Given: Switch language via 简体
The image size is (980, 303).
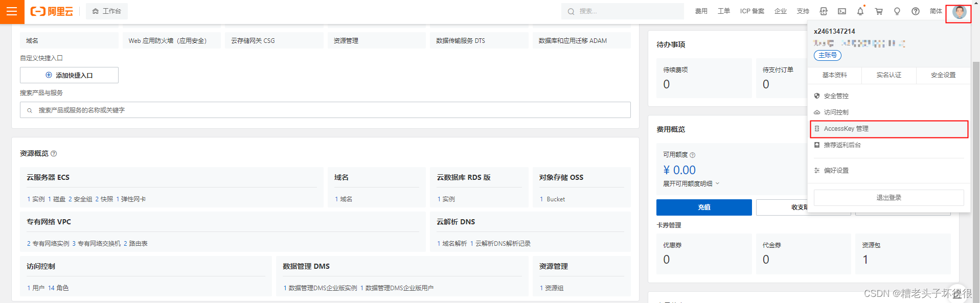Looking at the screenshot, I should click(936, 11).
